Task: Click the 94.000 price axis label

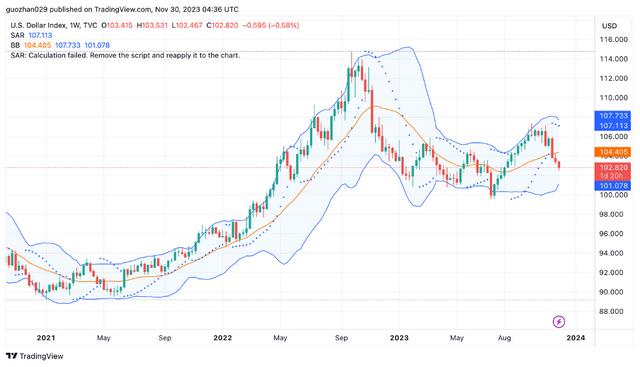Action: 611,253
